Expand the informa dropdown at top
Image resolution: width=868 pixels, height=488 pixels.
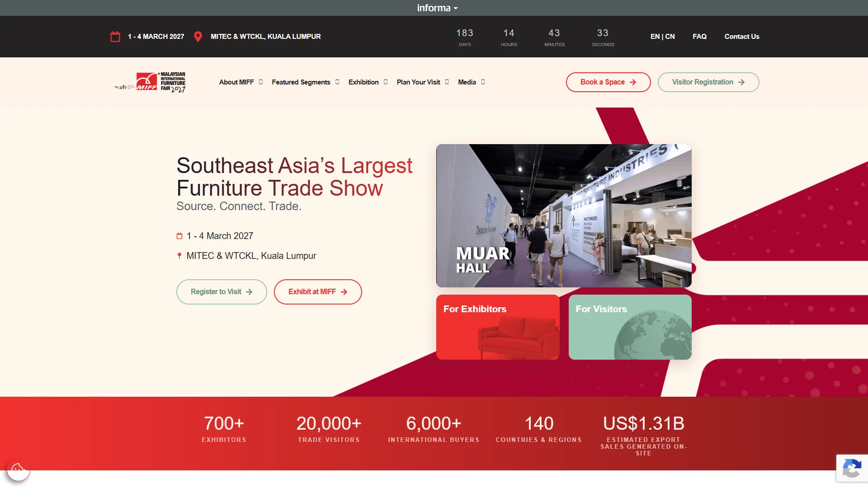pos(437,8)
